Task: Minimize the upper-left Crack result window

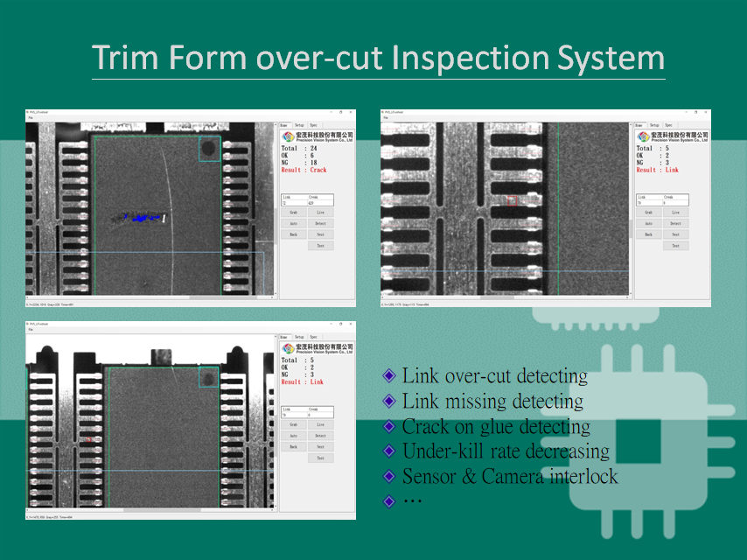Action: [329, 113]
